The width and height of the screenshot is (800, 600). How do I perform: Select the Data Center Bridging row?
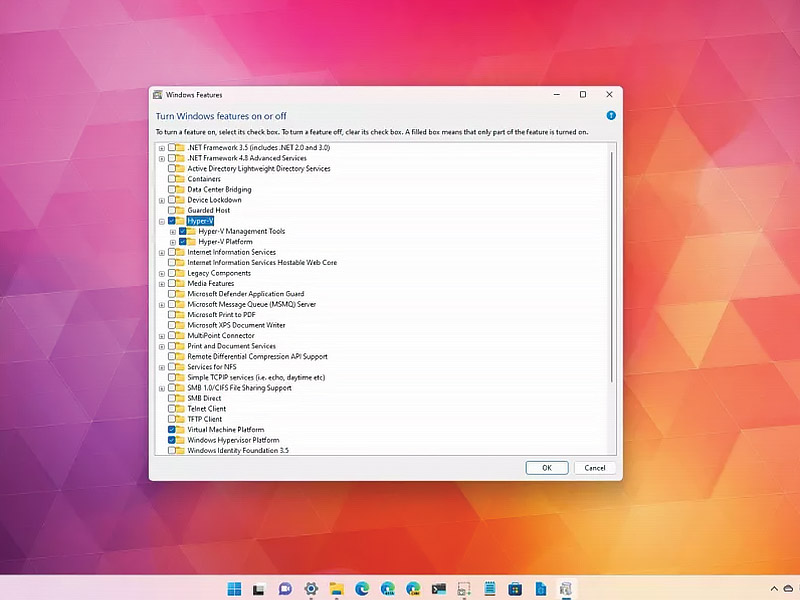pyautogui.click(x=219, y=189)
